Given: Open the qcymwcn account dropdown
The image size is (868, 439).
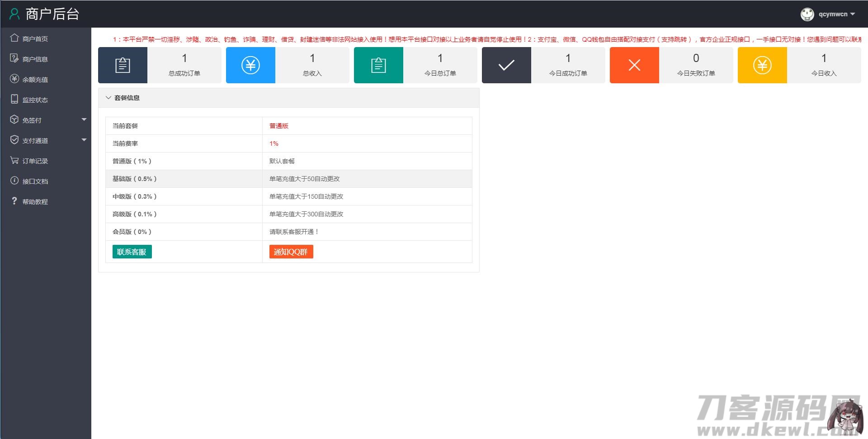Looking at the screenshot, I should [x=829, y=14].
